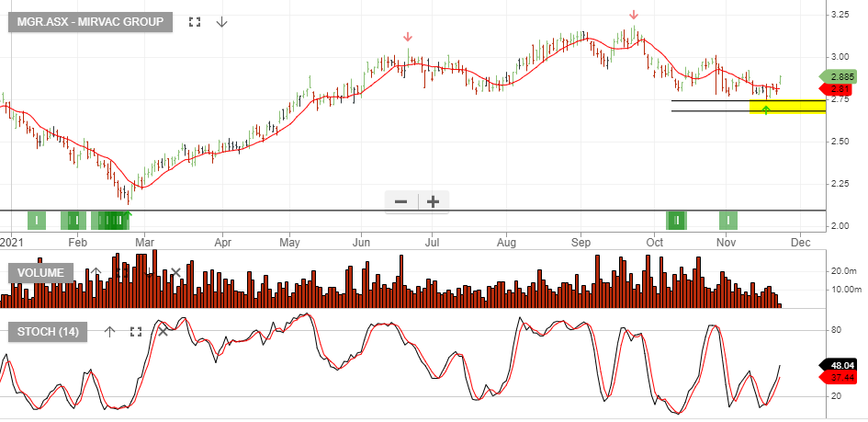Click the STOCH (14) indicator label
Image resolution: width=868 pixels, height=422 pixels.
(x=48, y=332)
